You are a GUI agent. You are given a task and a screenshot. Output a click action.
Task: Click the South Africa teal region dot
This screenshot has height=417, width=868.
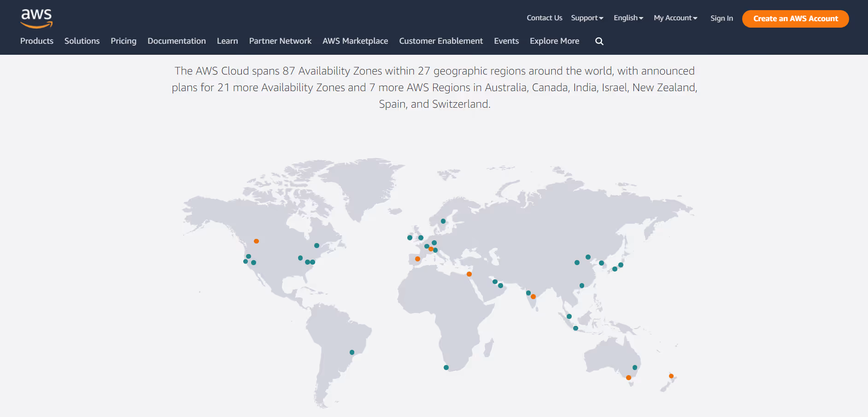tap(446, 368)
